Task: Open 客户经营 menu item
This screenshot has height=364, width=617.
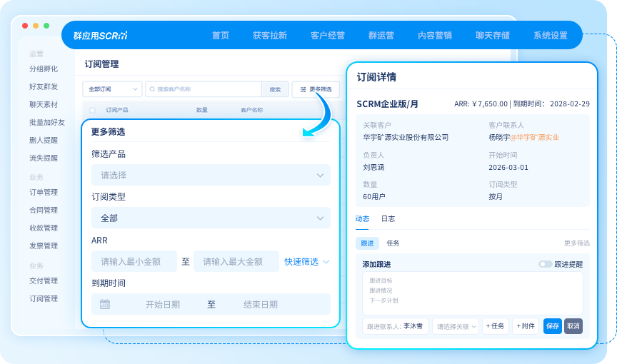Action: tap(327, 36)
